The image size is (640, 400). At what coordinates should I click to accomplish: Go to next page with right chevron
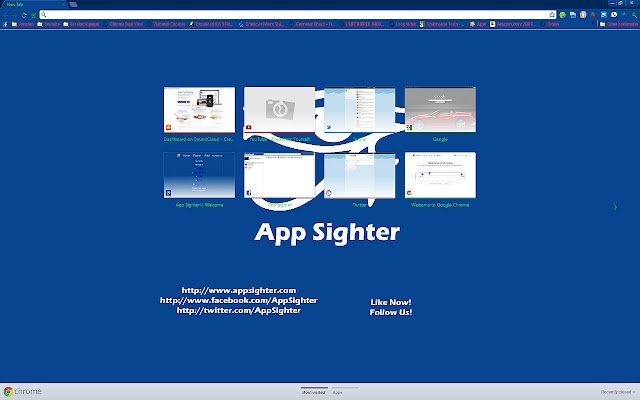pyautogui.click(x=615, y=207)
